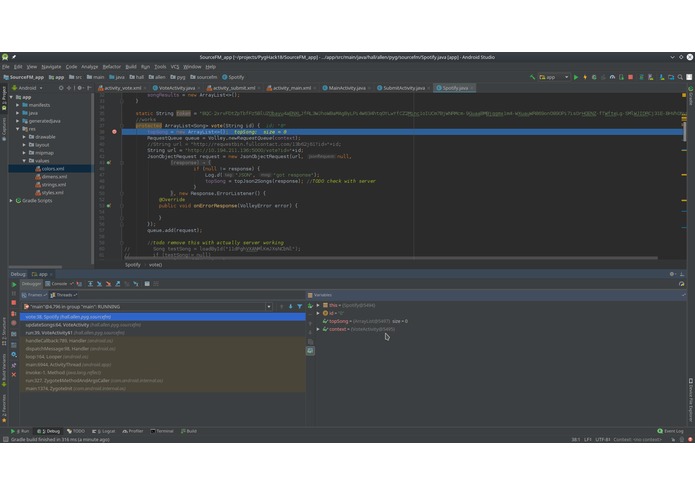
Task: Click the Make Project hammer icon
Action: pos(532,77)
